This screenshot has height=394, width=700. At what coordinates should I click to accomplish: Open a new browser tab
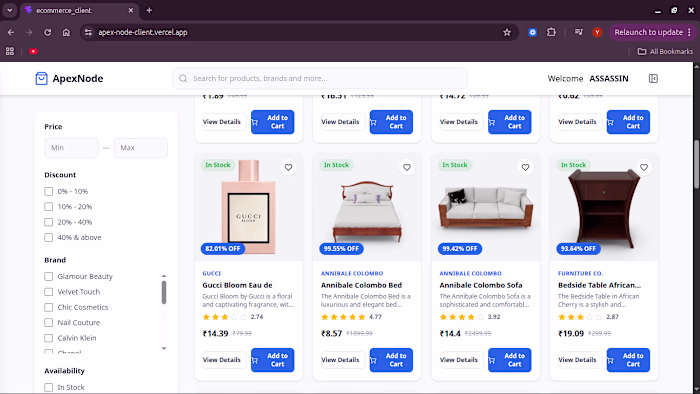[149, 10]
